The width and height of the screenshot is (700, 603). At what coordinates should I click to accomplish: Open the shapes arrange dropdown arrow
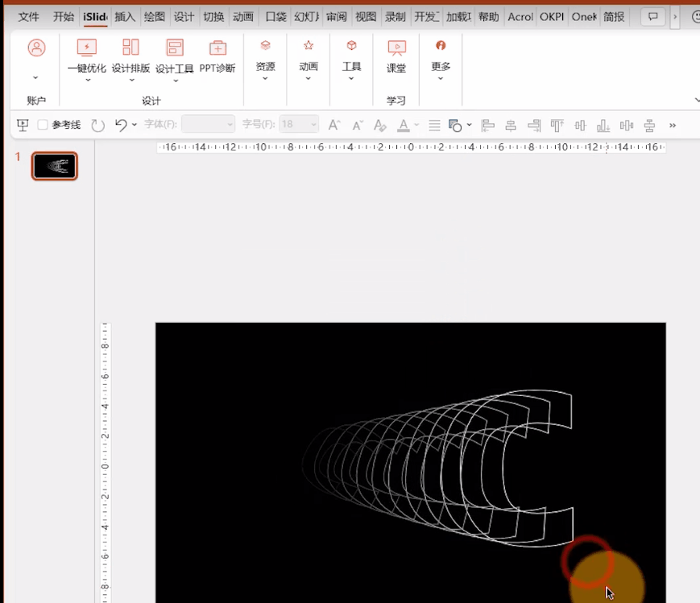pyautogui.click(x=469, y=125)
